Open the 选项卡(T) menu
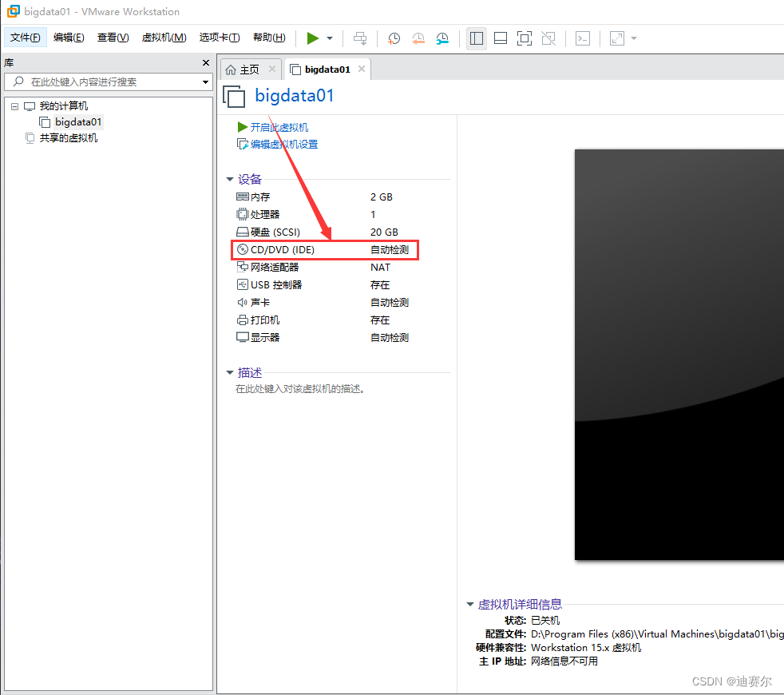This screenshot has height=695, width=784. coord(220,38)
